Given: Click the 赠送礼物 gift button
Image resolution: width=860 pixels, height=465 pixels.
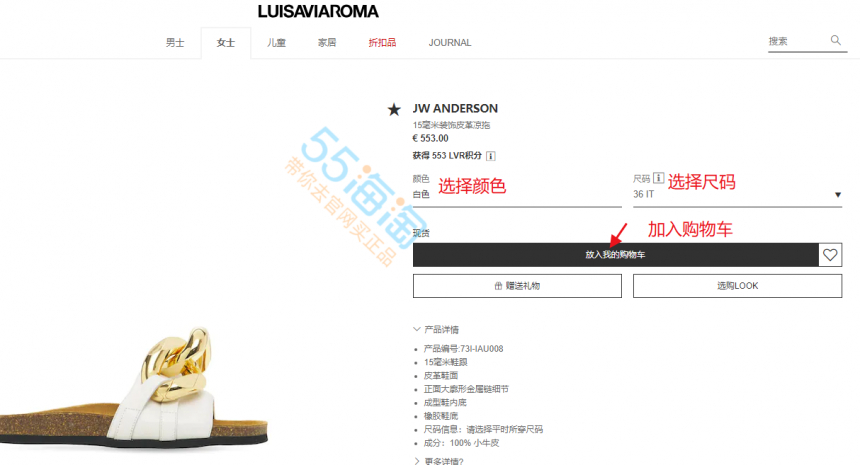Looking at the screenshot, I should (517, 286).
